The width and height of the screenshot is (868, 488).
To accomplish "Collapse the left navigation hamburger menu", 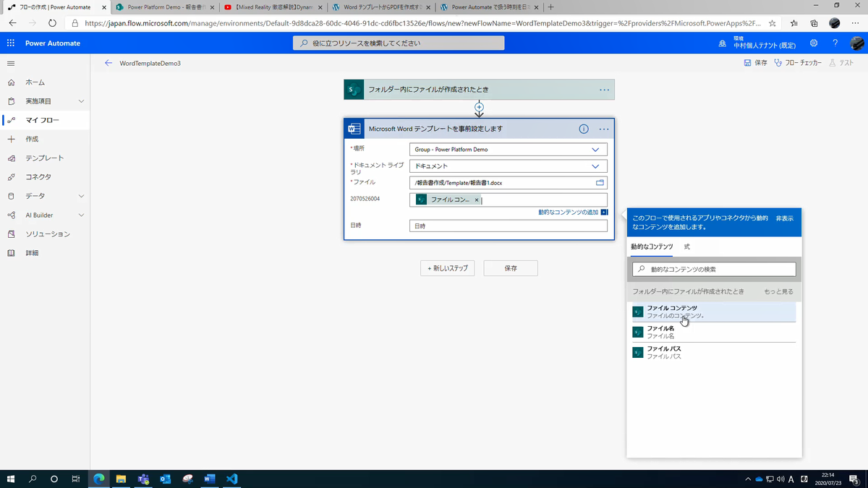I will (x=11, y=64).
